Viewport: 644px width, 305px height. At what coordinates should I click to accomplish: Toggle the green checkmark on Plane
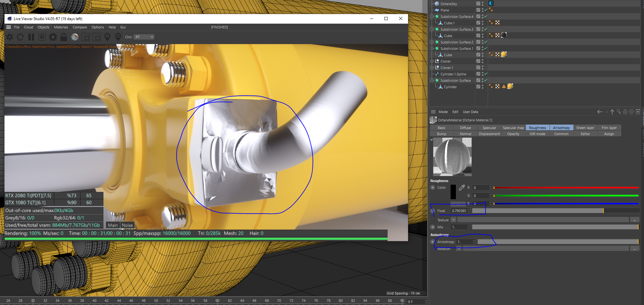(486, 10)
